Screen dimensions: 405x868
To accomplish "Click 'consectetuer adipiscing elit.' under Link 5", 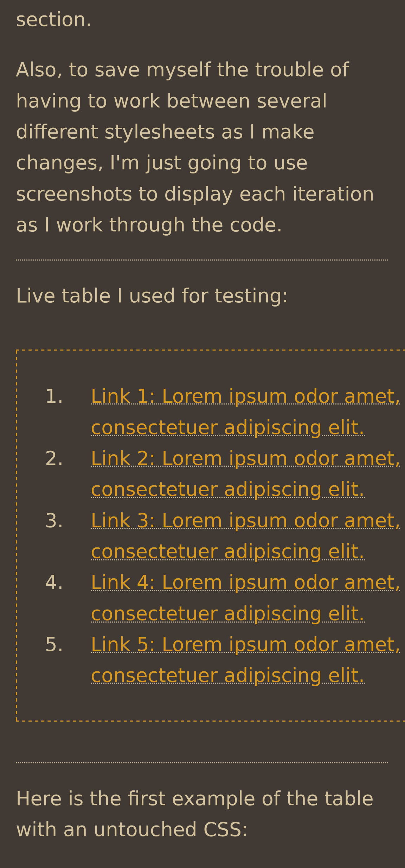I will (228, 676).
